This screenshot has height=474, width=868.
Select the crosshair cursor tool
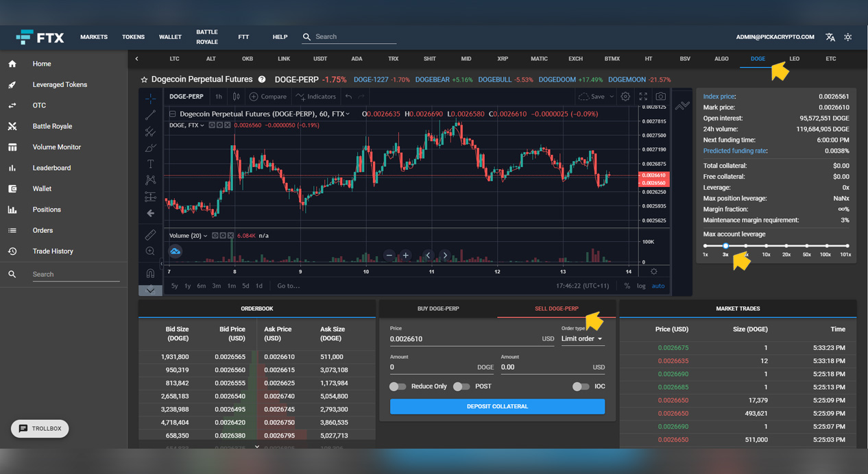[150, 98]
